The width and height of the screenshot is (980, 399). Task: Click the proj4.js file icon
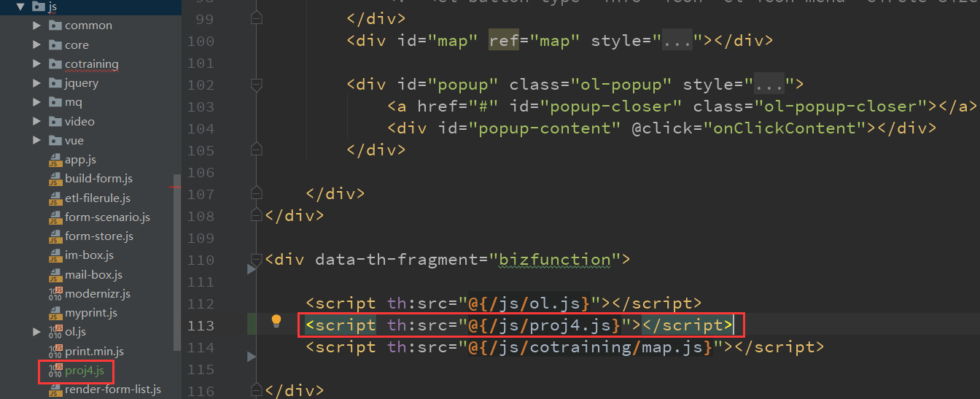55,371
